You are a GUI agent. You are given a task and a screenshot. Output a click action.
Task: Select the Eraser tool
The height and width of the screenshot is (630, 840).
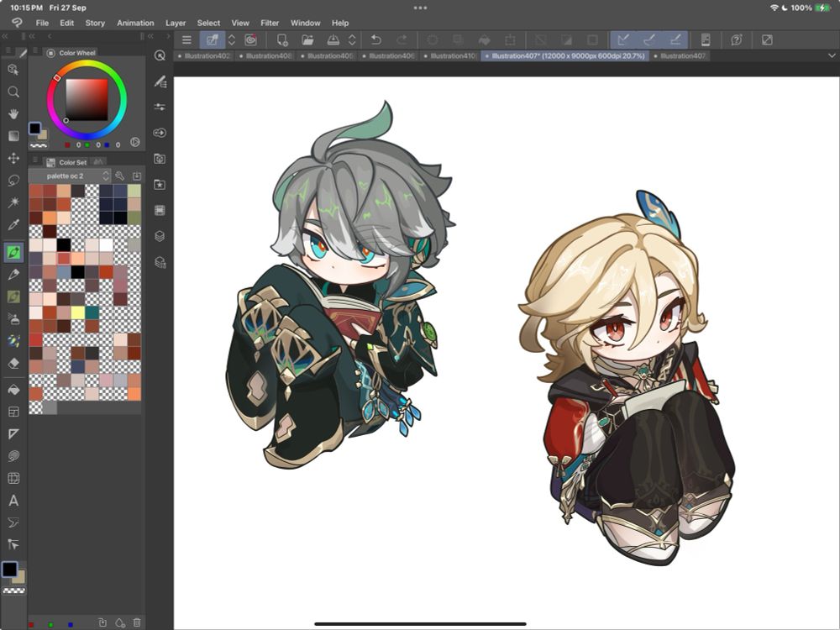[13, 363]
